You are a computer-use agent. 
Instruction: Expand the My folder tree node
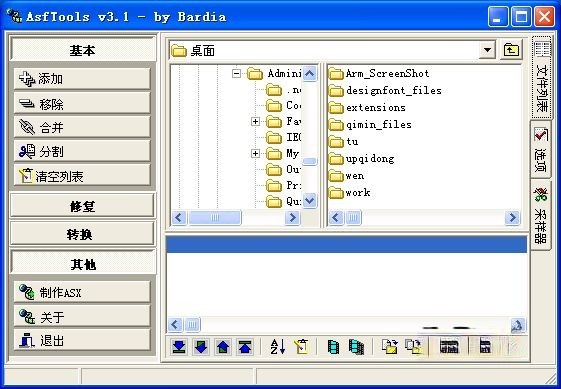[255, 154]
